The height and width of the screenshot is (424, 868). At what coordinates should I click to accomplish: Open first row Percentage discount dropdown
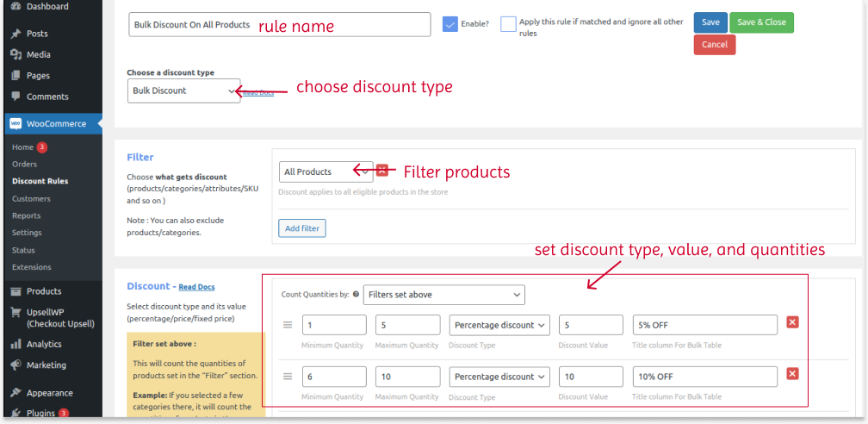point(499,325)
